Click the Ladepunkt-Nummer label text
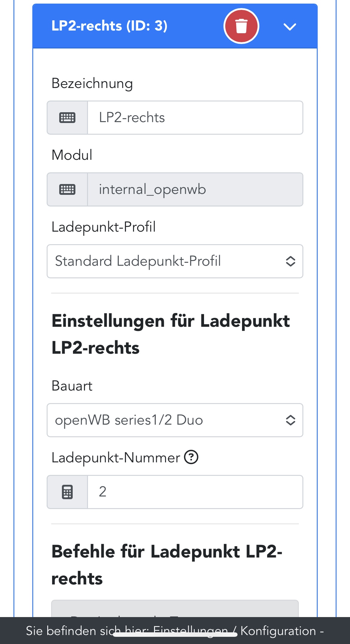Screen dimensions: 350x644 click(116, 458)
